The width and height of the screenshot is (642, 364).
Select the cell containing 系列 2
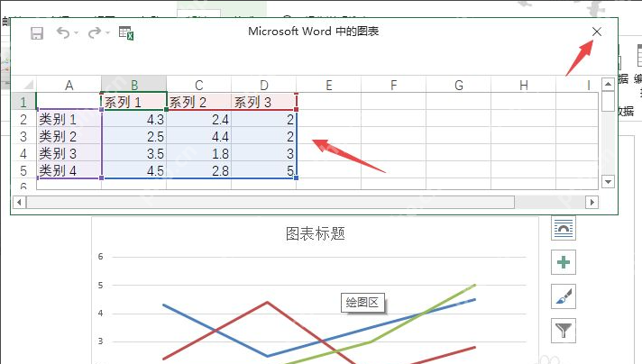point(199,102)
